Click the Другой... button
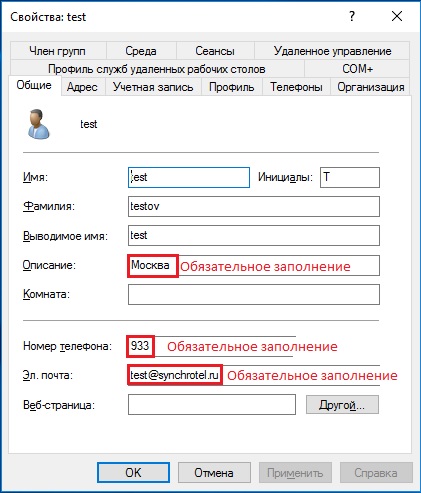The height and width of the screenshot is (493, 421). [342, 405]
